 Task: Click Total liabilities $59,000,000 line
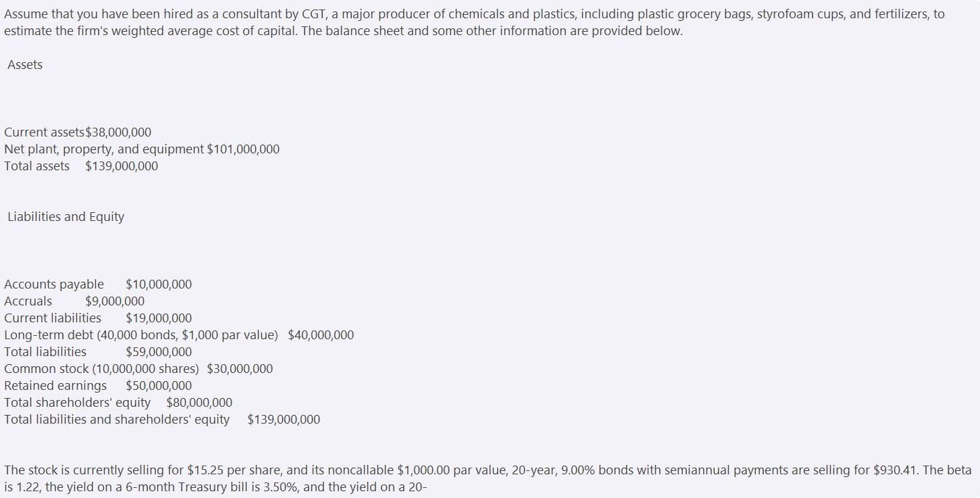tap(98, 352)
